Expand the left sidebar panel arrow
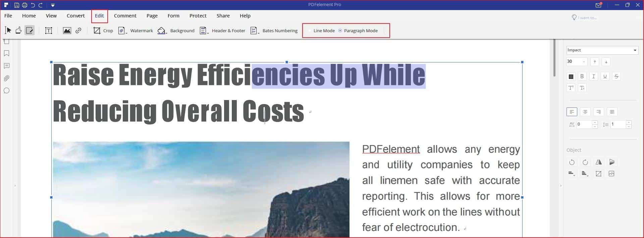This screenshot has height=238, width=644. click(15, 185)
